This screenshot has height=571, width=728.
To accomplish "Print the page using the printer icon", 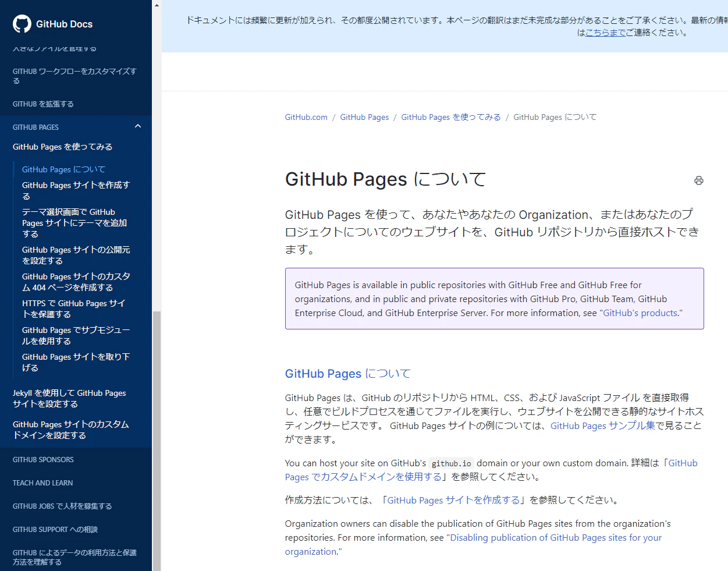I will pos(699,180).
